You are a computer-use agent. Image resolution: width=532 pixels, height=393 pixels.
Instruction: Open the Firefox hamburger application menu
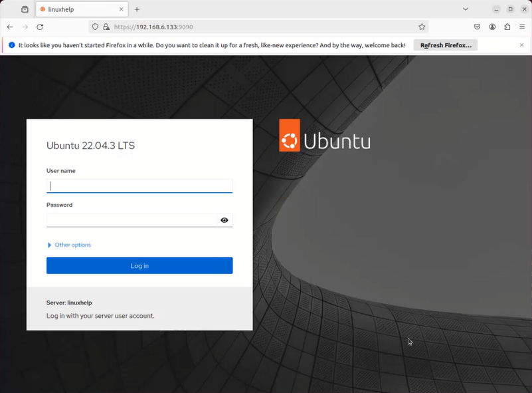pos(522,27)
